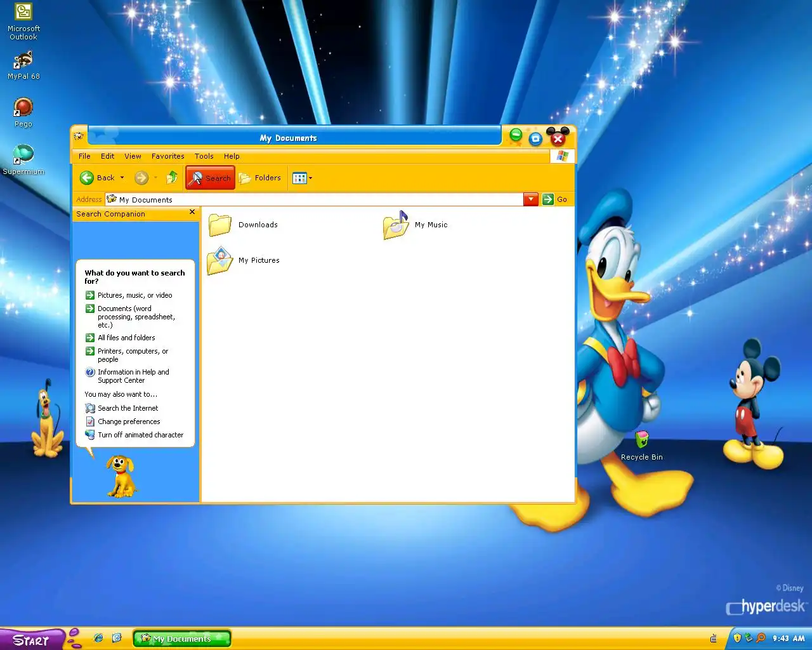Select the My Pictures folder

(244, 260)
